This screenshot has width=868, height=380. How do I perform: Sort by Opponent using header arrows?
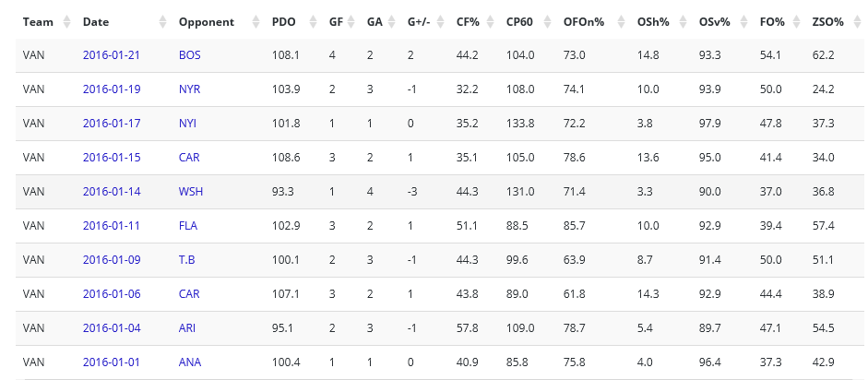[255, 21]
